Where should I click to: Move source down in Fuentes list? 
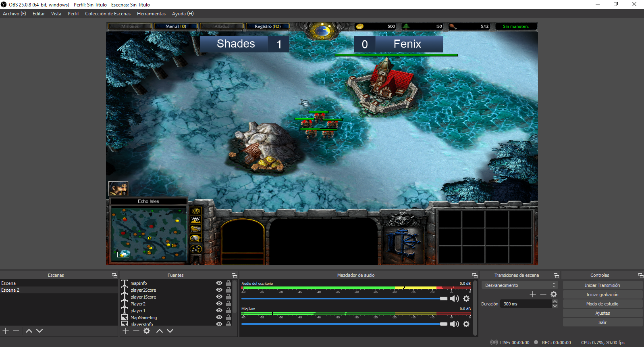(x=170, y=331)
